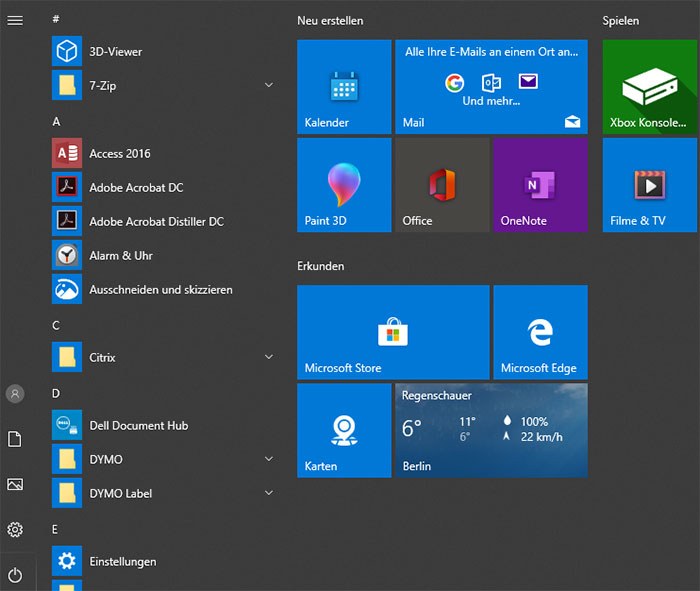Select the Neu erstellen group title
The image size is (700, 591).
330,21
